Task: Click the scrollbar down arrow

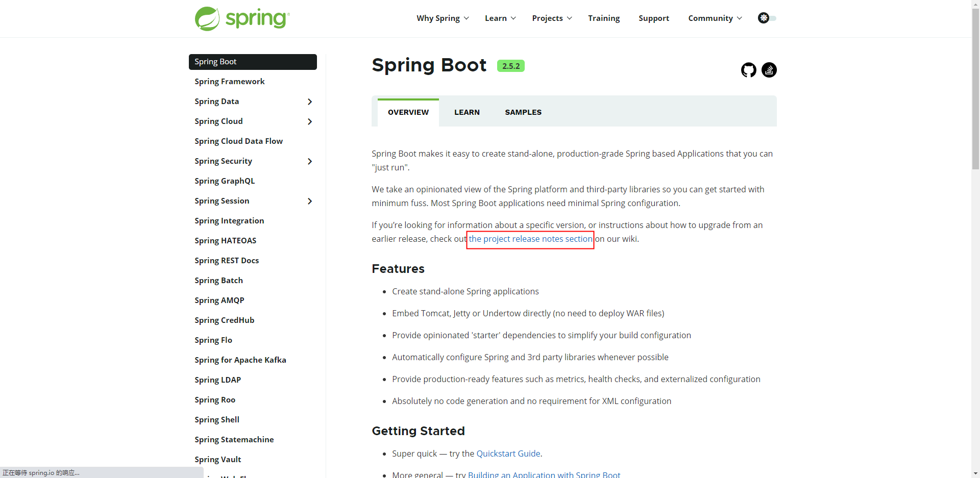Action: (976, 473)
